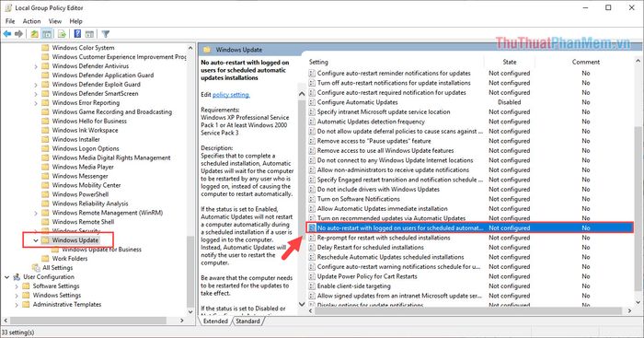Collapse the User Configuration node
This screenshot has width=644, height=338.
(6, 277)
